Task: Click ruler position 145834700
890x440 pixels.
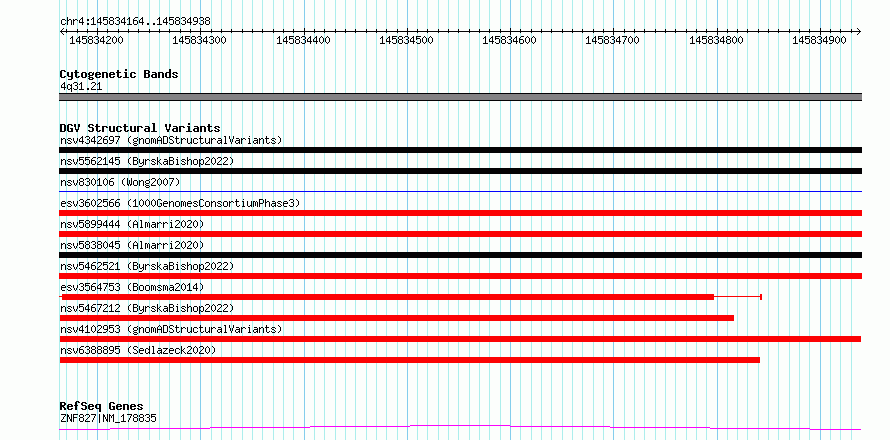Action: (x=612, y=40)
